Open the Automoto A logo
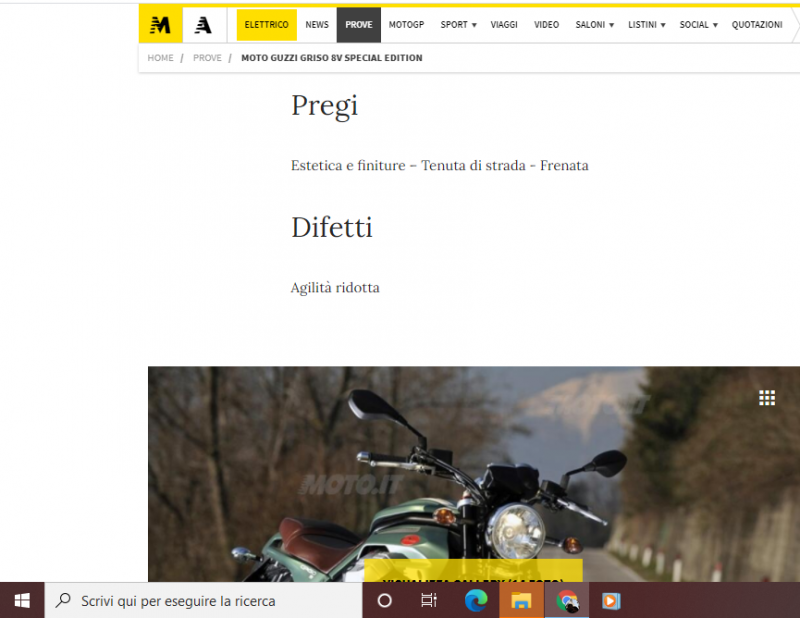Image resolution: width=800 pixels, height=618 pixels. pos(204,24)
